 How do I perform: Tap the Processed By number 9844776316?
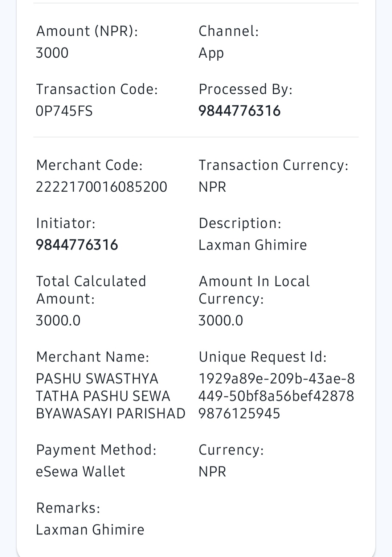click(240, 111)
